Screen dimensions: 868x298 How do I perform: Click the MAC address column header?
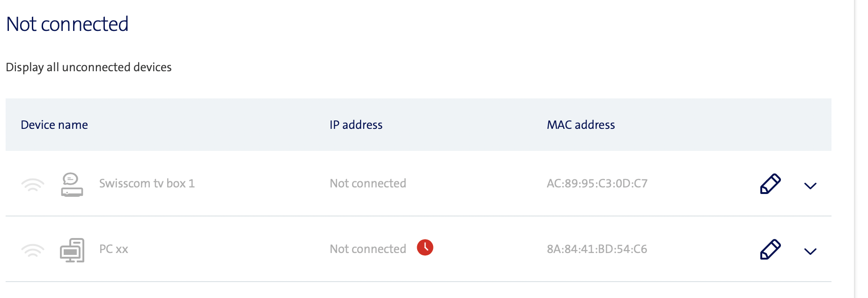pyautogui.click(x=581, y=125)
